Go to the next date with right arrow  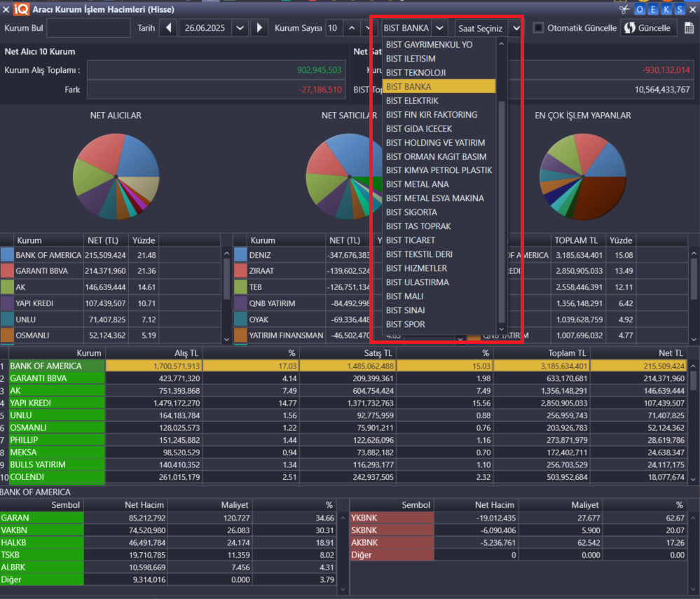pos(259,28)
